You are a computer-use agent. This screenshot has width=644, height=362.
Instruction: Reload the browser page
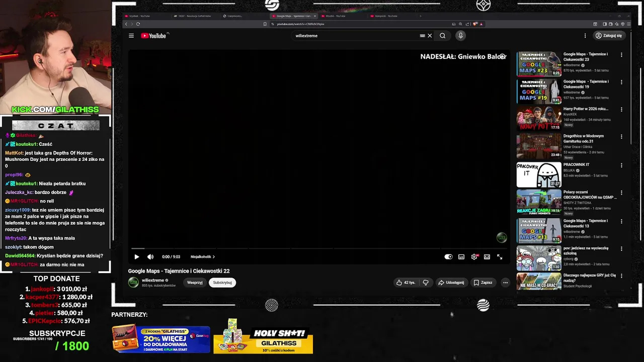coord(138,24)
